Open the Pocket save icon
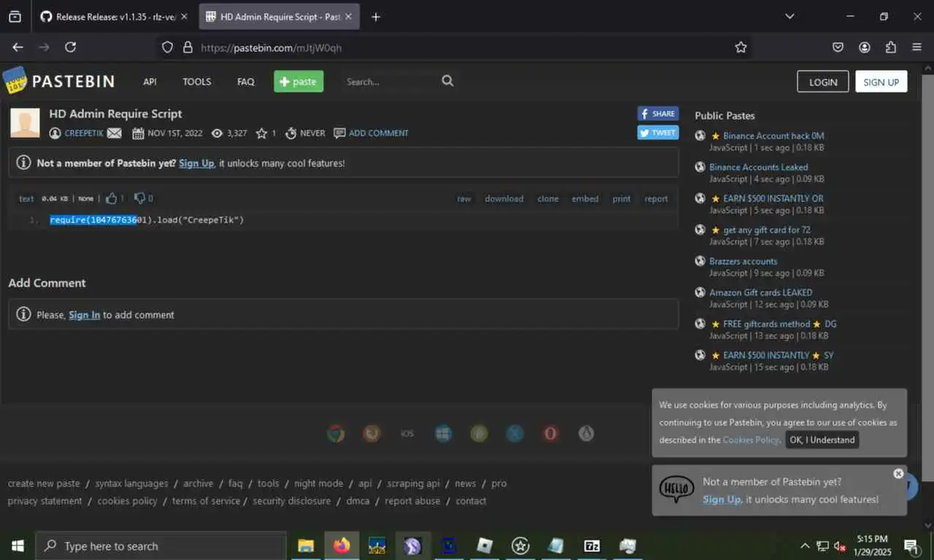 point(838,47)
